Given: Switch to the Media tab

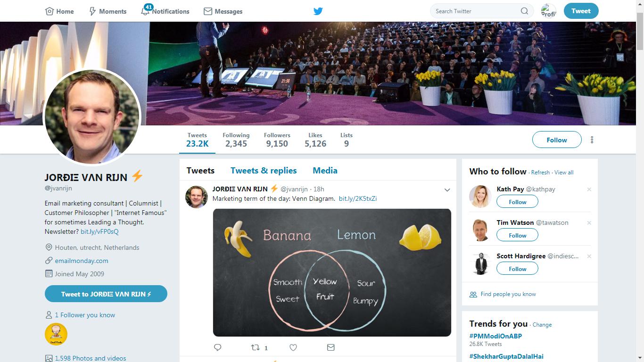Looking at the screenshot, I should (x=325, y=171).
